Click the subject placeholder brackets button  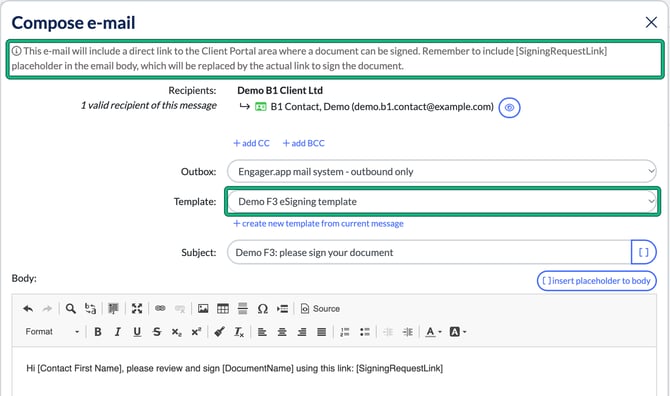pyautogui.click(x=644, y=252)
